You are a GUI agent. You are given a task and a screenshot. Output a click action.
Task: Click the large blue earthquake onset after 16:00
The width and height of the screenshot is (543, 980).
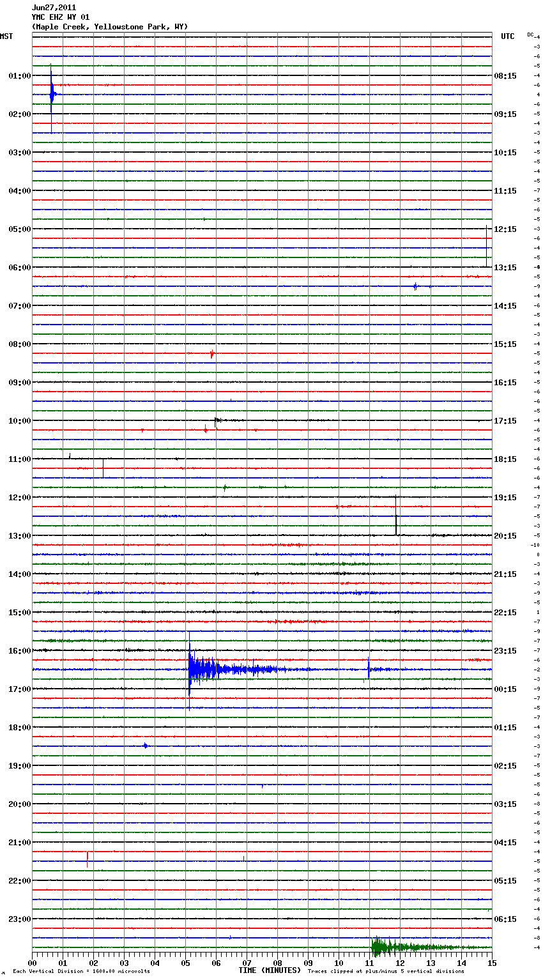point(190,670)
